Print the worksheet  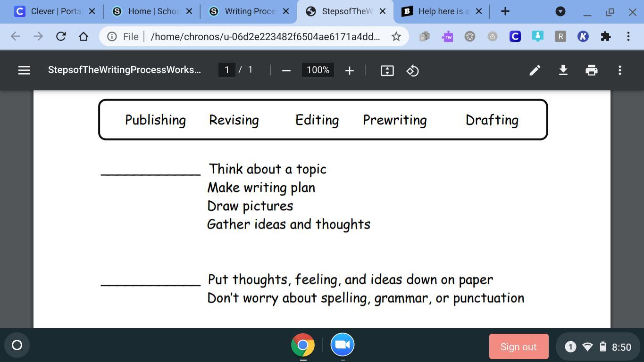[x=591, y=70]
